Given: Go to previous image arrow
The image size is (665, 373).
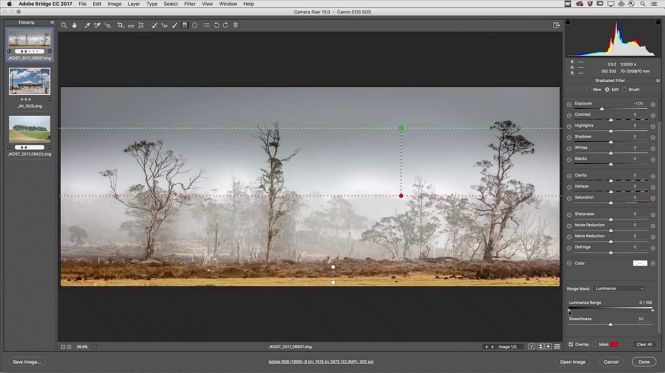Looking at the screenshot, I should pos(486,347).
